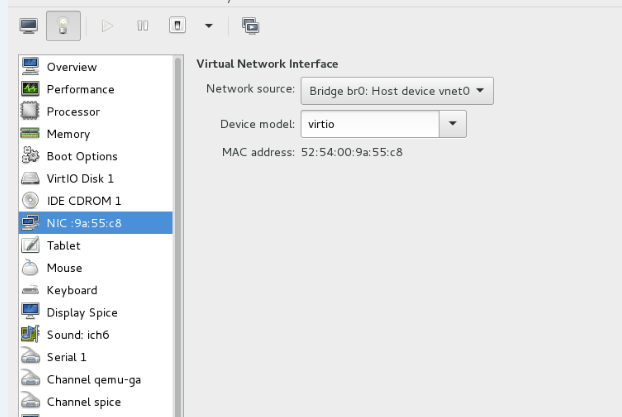Pause the virtual machine
Viewport: 622px width, 417px height.
pos(142,26)
